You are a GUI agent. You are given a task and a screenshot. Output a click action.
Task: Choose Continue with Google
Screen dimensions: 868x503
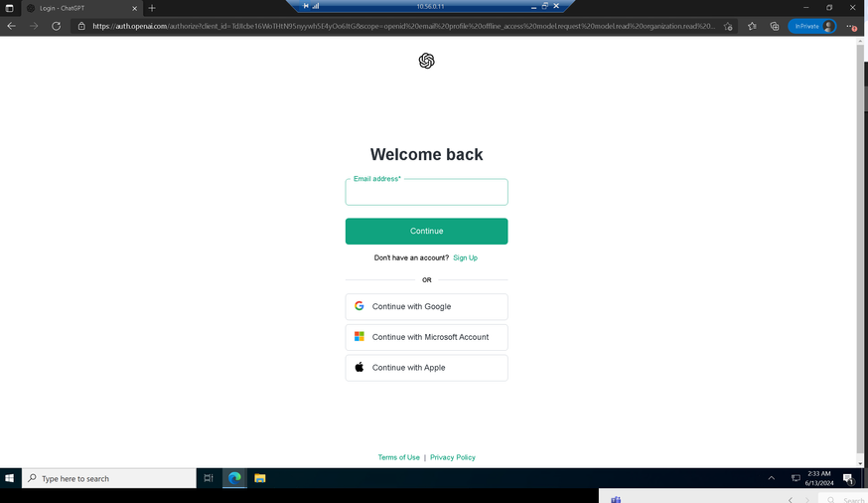pos(426,306)
